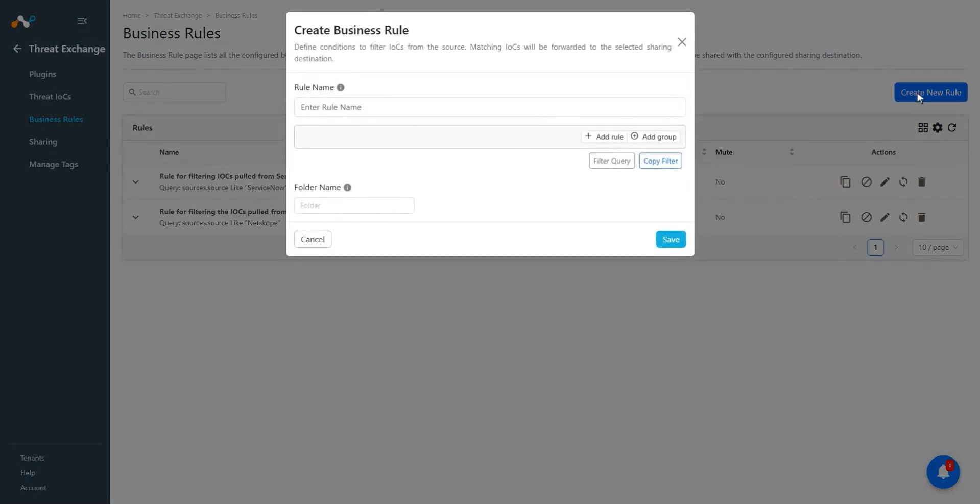Viewport: 980px width, 504px height.
Task: Click the Rule Name info icon
Action: [x=341, y=87]
